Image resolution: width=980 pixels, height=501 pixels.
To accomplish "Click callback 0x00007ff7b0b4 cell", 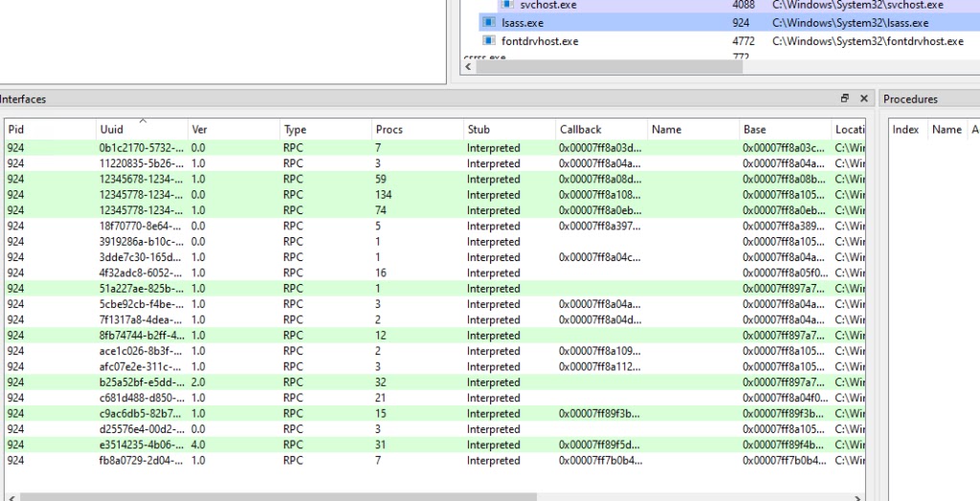I will coord(600,461).
